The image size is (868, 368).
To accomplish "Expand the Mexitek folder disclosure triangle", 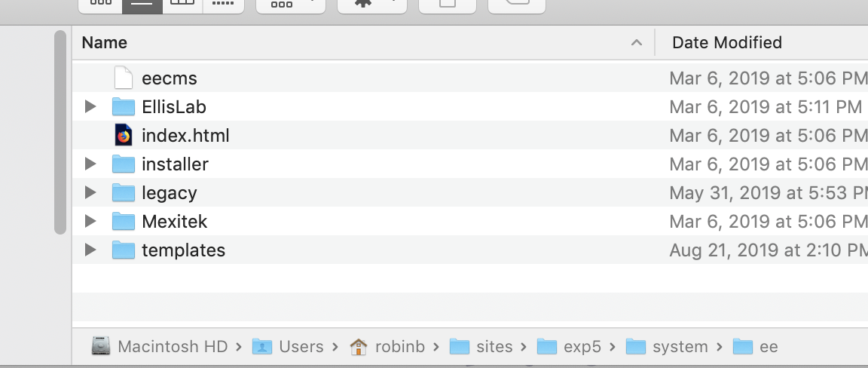I will 90,221.
